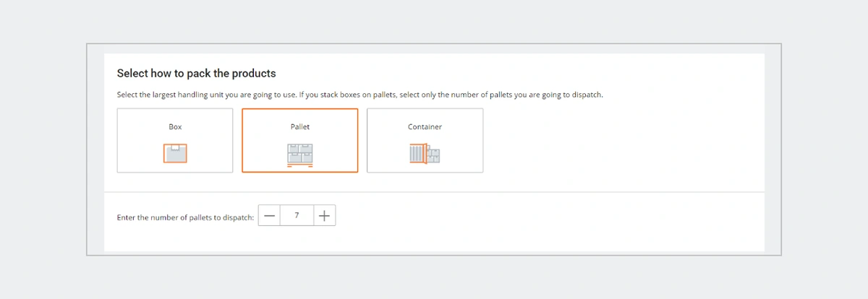Viewport: 868px width, 299px height.
Task: Click the orange box icon
Action: 175,153
